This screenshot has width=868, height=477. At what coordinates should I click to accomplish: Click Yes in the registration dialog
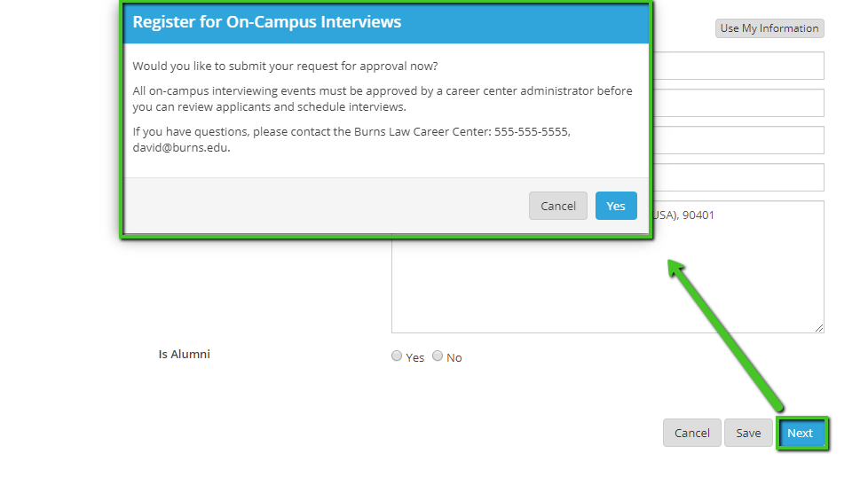coord(616,206)
